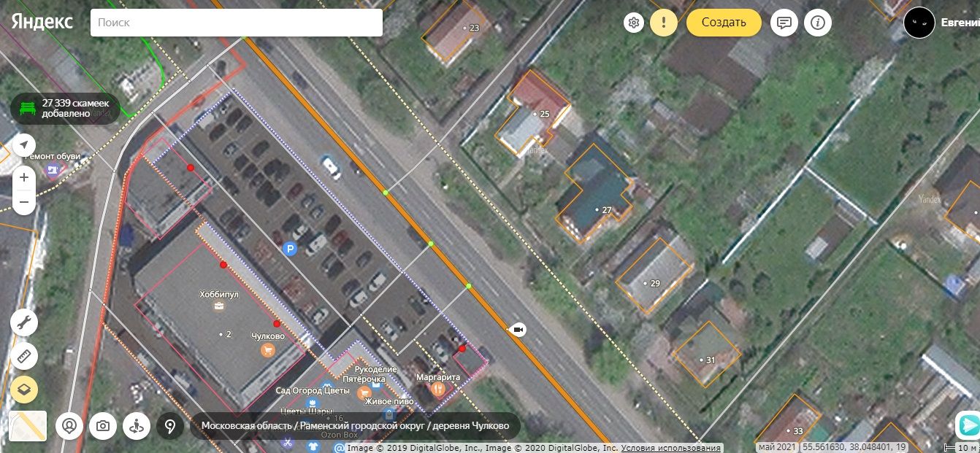Open the user profile avatar menu

(919, 23)
